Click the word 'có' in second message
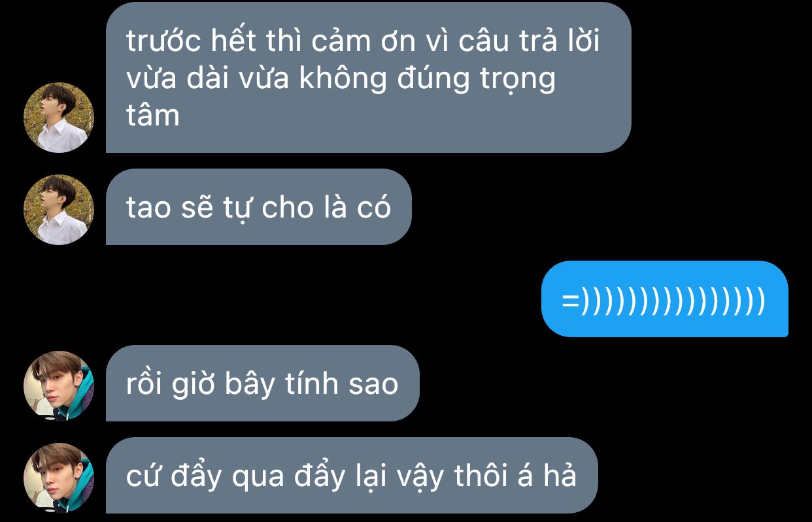 [x=374, y=208]
